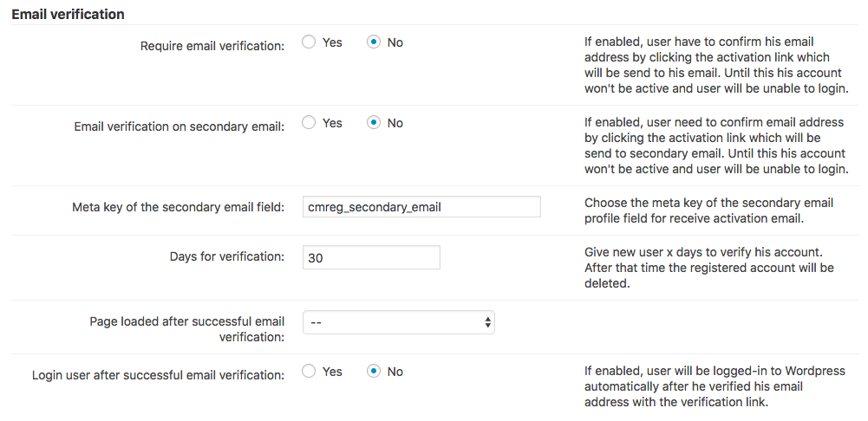Click 'Login user after successful email verification' label

[159, 375]
